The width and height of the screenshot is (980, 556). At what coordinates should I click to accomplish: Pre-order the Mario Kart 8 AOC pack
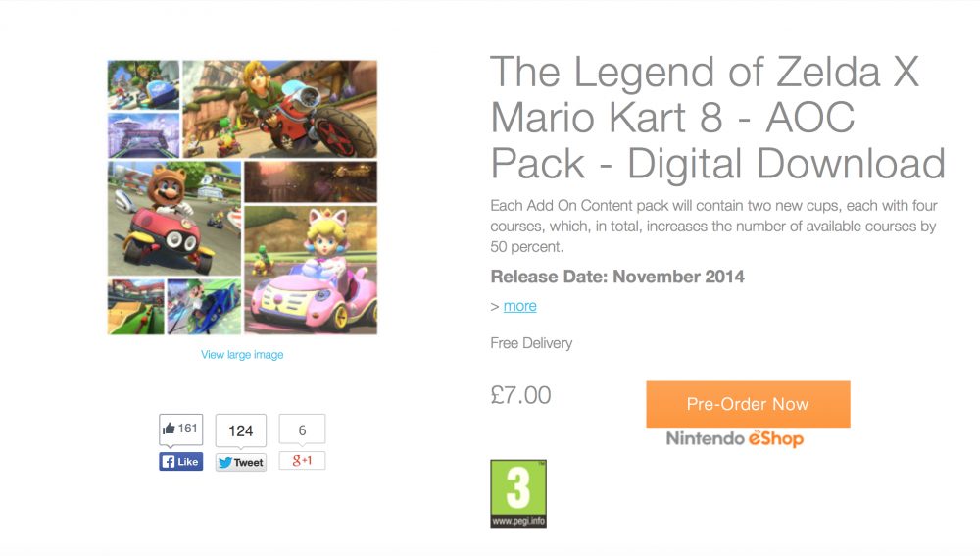point(748,404)
